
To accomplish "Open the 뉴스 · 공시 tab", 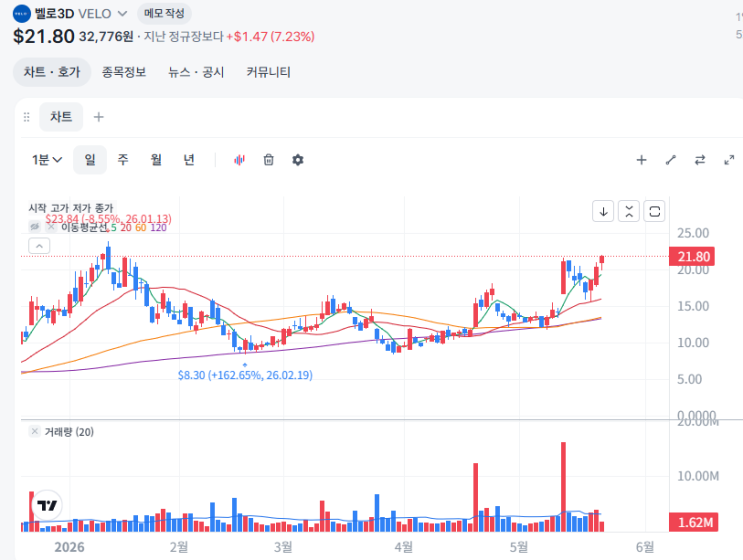I will (196, 72).
